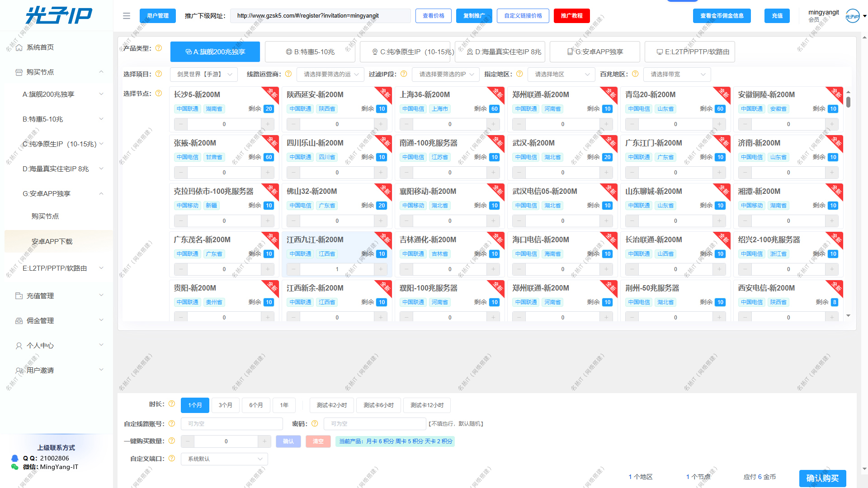This screenshot has height=488, width=868.
Task: Open the 自定义端口 系统默认 dropdown
Action: (x=224, y=459)
